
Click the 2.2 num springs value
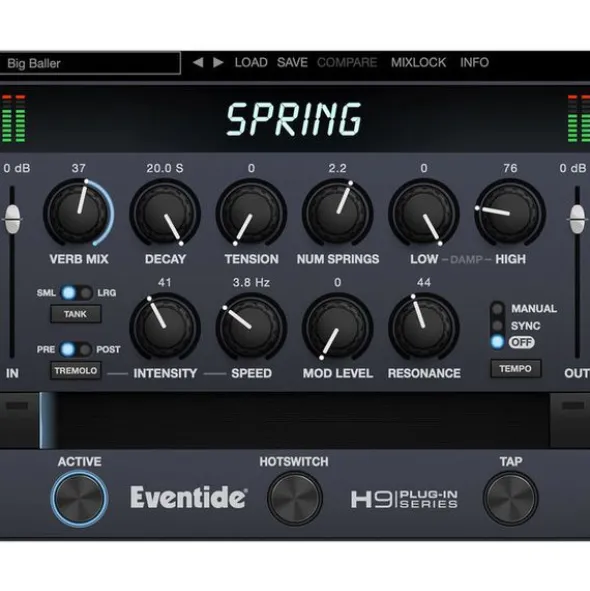point(337,168)
